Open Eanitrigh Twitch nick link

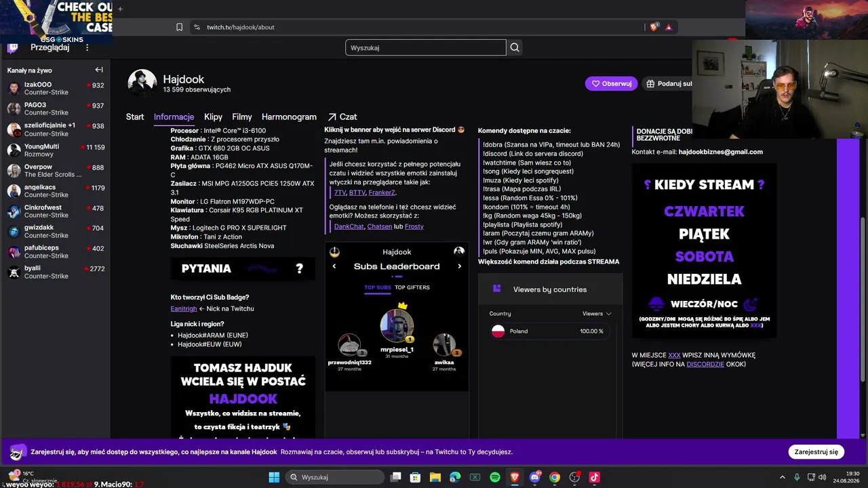click(x=184, y=308)
